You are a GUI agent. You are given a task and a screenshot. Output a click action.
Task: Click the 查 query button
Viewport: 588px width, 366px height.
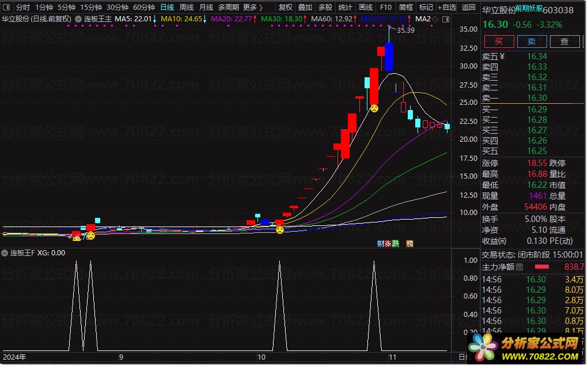point(564,41)
